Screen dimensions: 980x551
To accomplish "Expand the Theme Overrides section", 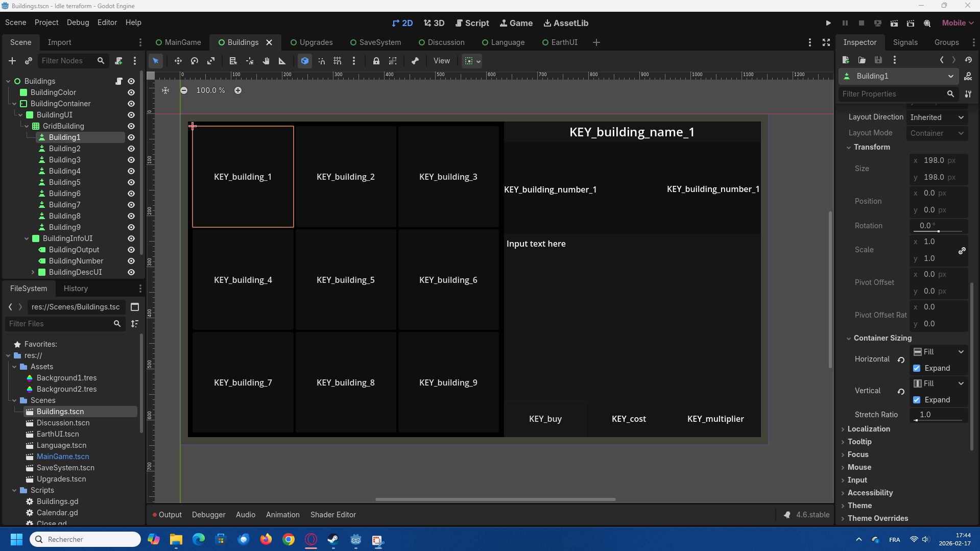I will (x=877, y=518).
